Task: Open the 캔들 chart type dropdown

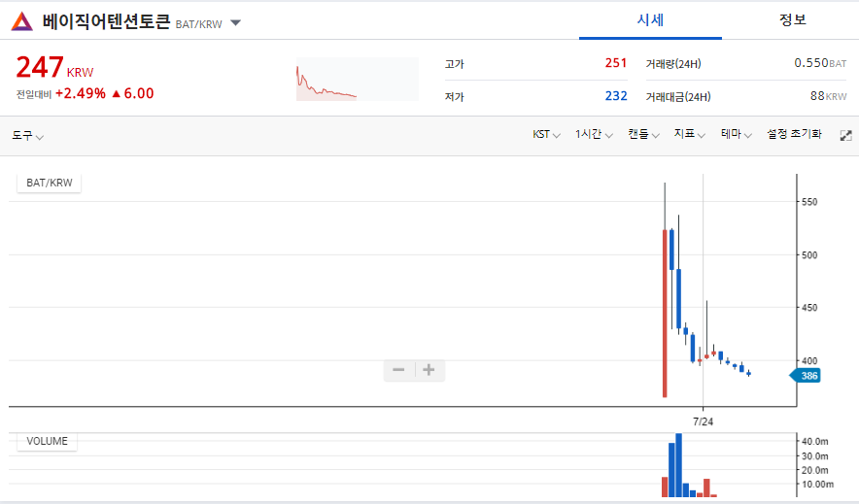Action: tap(643, 135)
